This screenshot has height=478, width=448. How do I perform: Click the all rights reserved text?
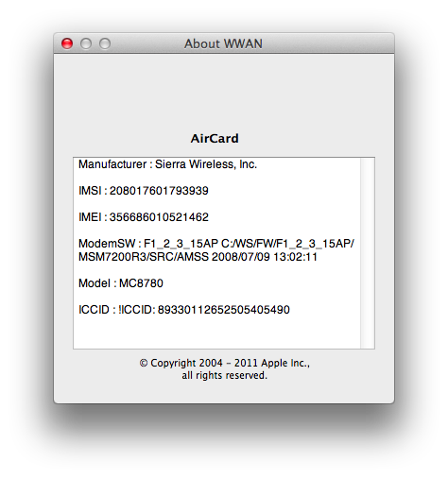(224, 375)
